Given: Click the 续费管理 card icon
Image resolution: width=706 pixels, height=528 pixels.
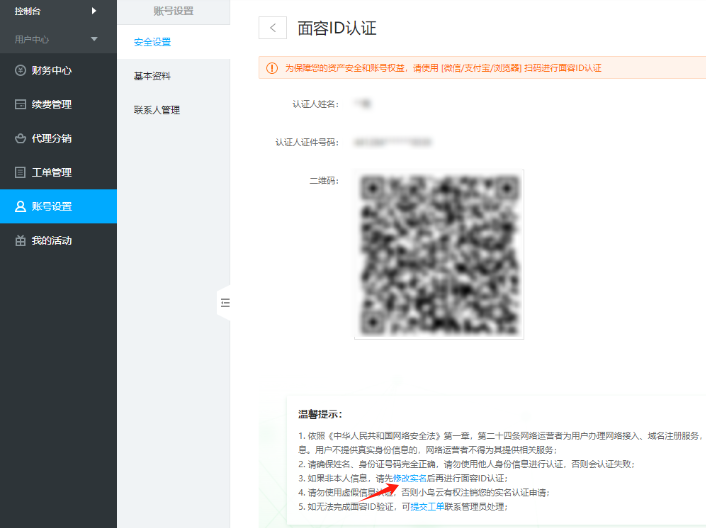Looking at the screenshot, I should [20, 104].
